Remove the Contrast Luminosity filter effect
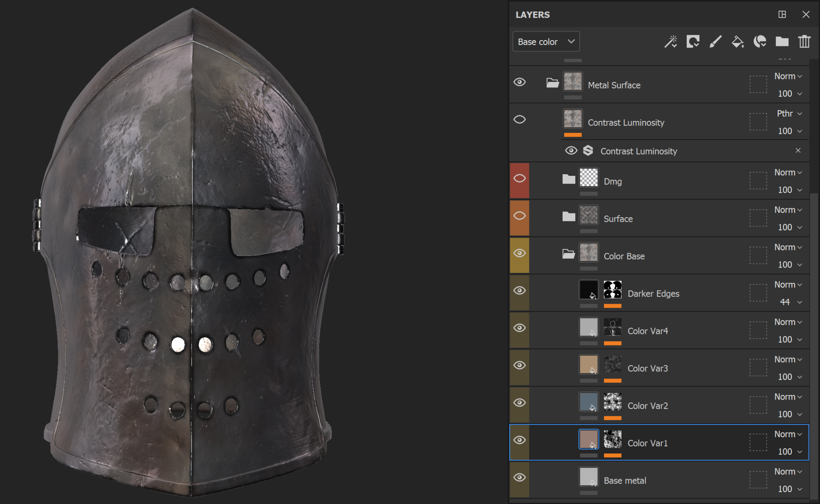The image size is (820, 504). [x=798, y=150]
